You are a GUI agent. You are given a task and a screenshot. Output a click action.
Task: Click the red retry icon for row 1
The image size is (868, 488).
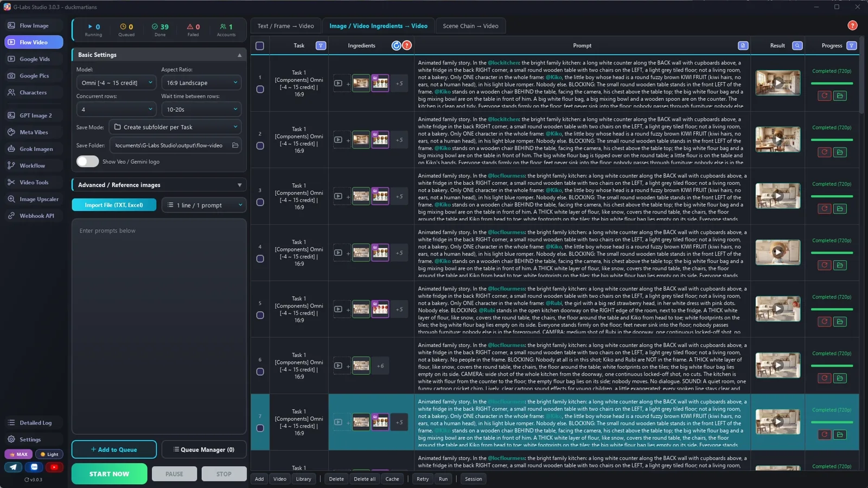coord(824,95)
